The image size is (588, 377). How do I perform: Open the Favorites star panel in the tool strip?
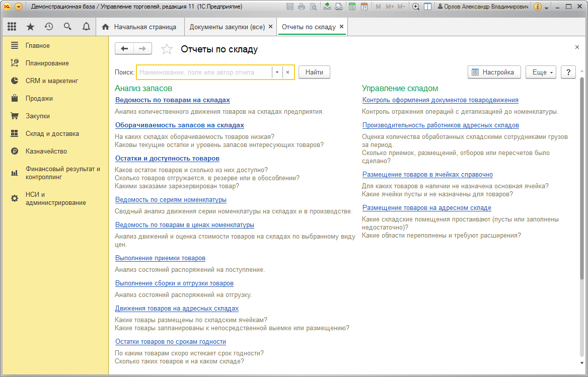[x=30, y=27]
